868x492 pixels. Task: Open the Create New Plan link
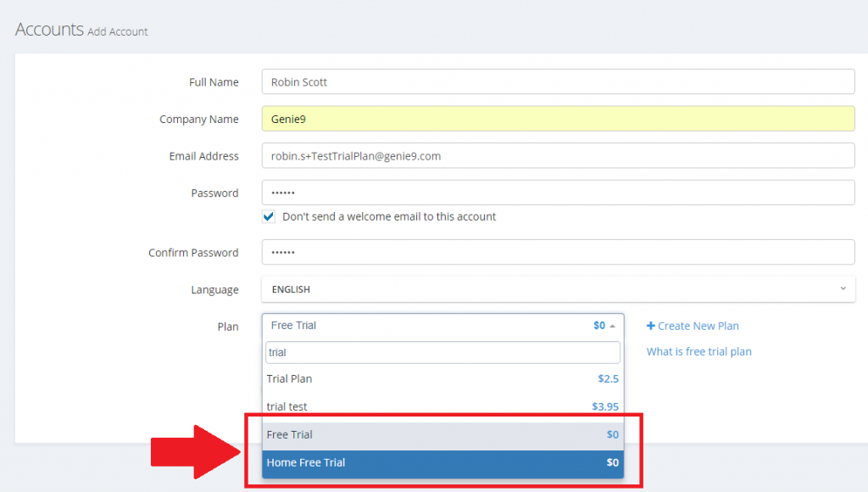(x=698, y=326)
